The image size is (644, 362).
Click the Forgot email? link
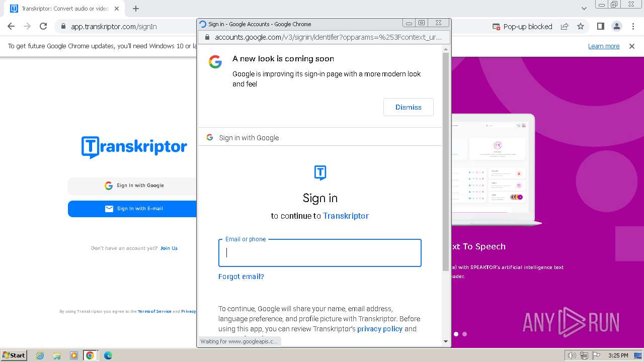coord(241,277)
